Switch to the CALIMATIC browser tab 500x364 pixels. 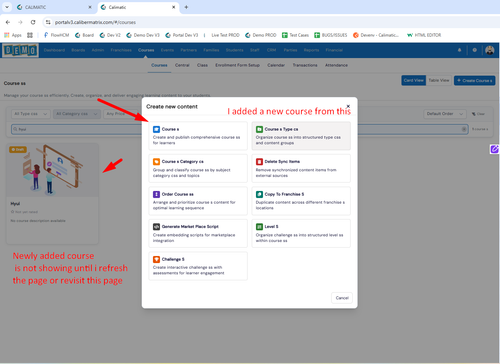(x=53, y=7)
